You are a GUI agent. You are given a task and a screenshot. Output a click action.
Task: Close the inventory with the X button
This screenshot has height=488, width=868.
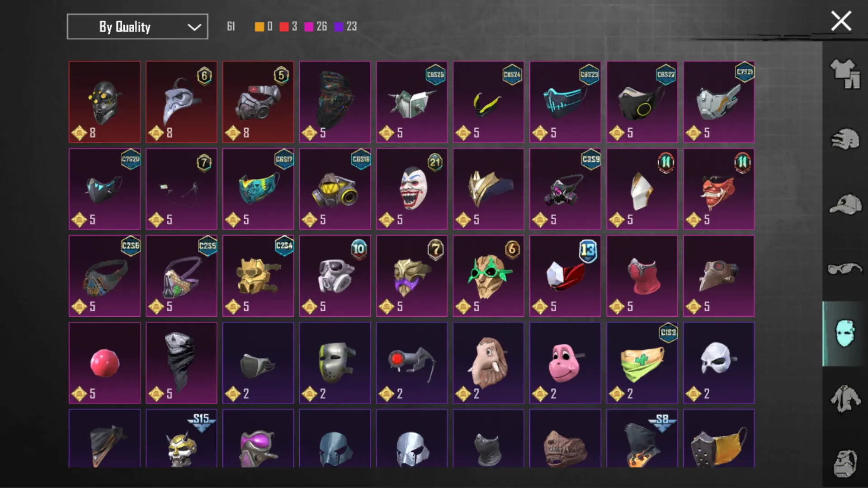841,21
